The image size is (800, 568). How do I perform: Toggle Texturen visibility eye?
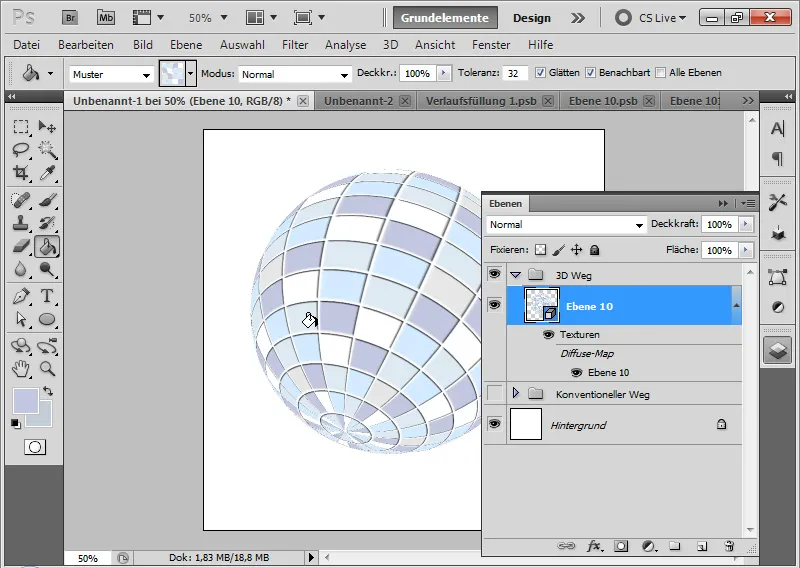[548, 335]
